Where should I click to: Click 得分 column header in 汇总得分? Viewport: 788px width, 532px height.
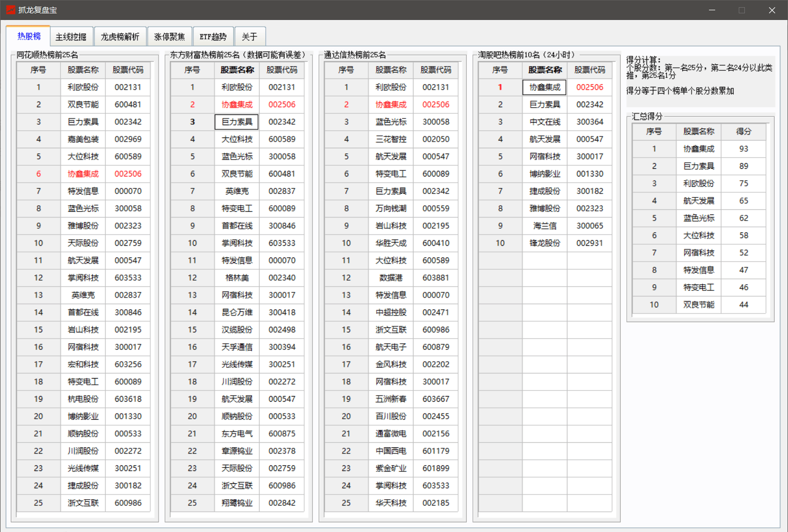[743, 131]
